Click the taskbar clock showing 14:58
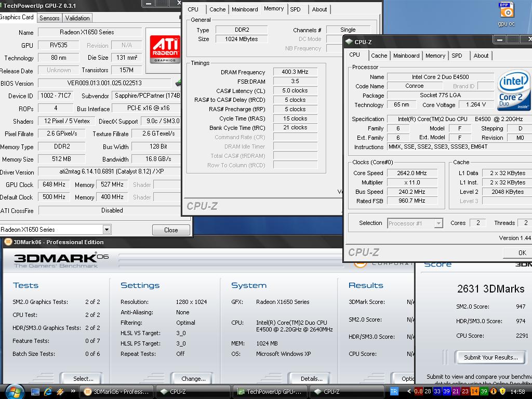The width and height of the screenshot is (532, 399). pyautogui.click(x=518, y=392)
